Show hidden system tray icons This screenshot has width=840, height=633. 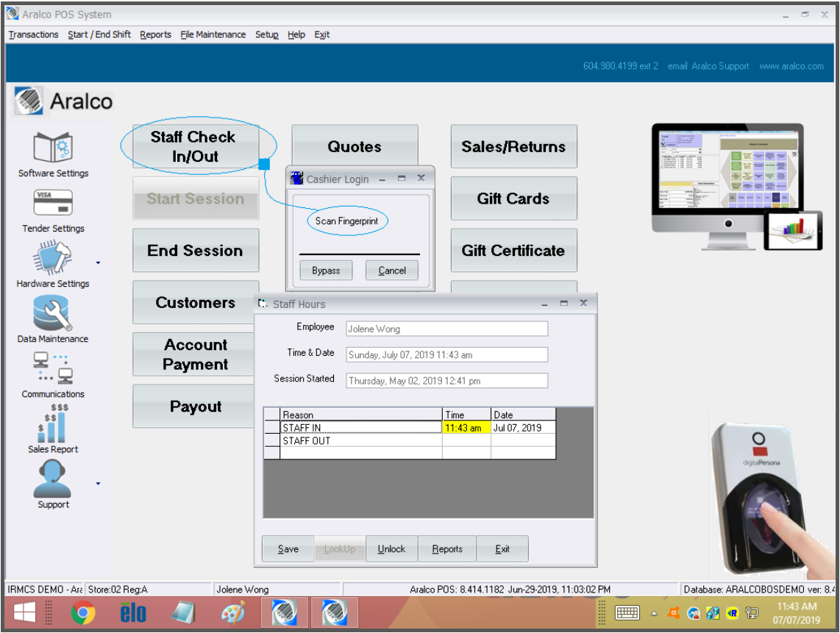(653, 613)
